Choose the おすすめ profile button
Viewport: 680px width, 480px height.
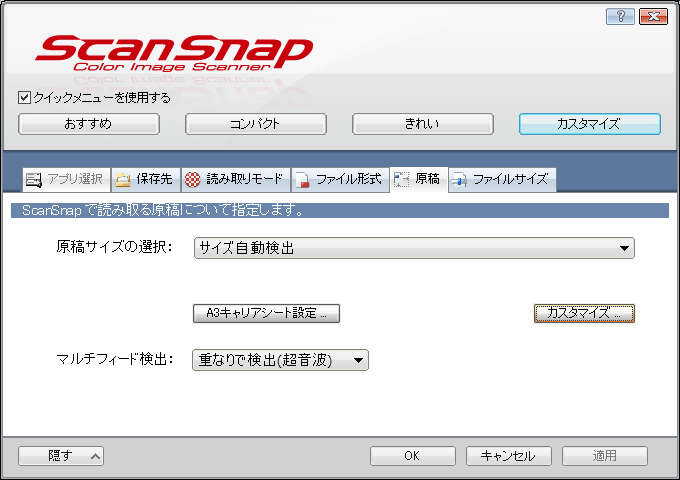tap(89, 124)
